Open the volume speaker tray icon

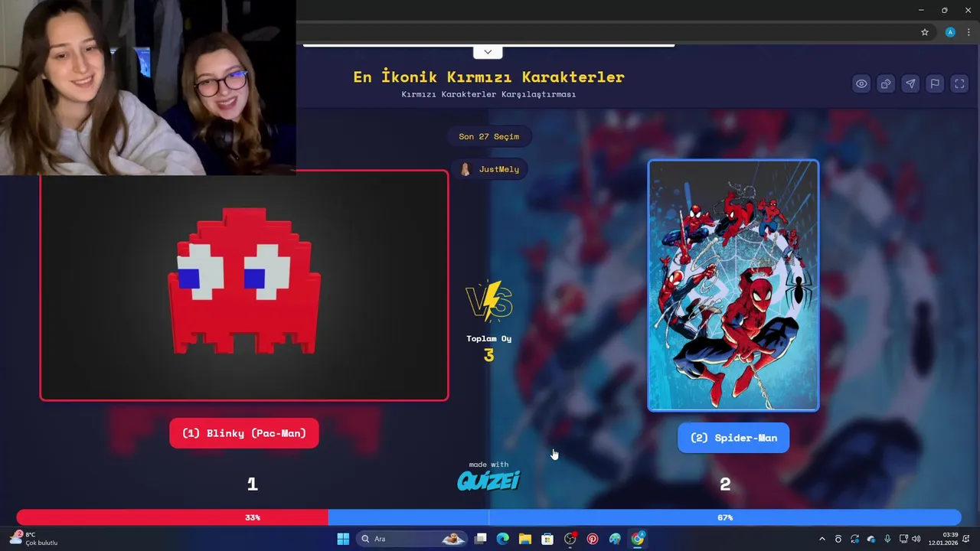pos(916,539)
